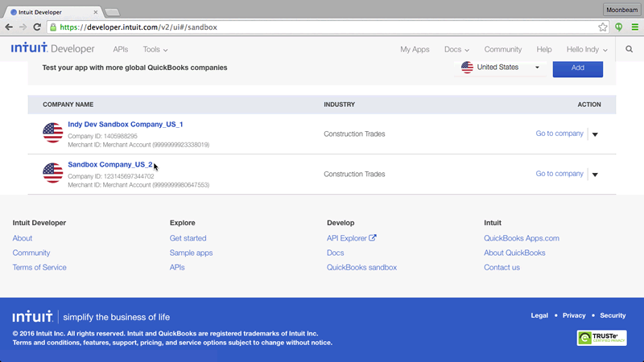Viewport: 644px width, 362px height.
Task: Select the Intuit Developer browser tab
Action: tap(52, 12)
